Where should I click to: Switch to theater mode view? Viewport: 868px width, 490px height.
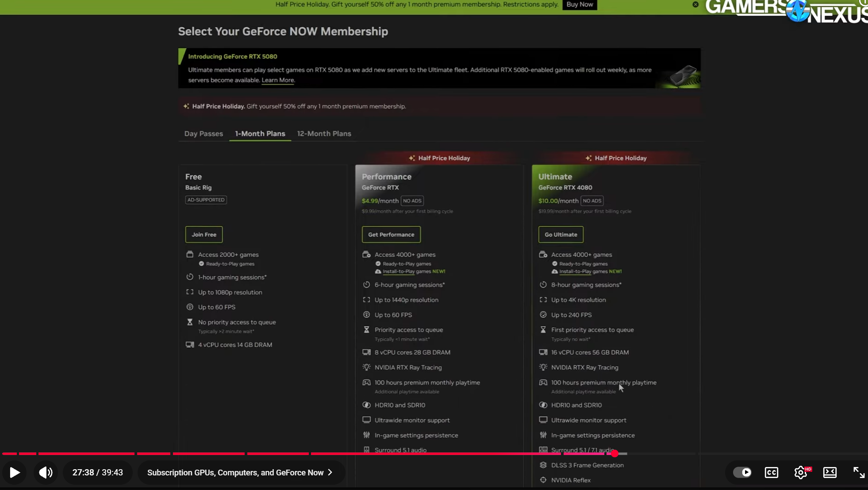830,472
